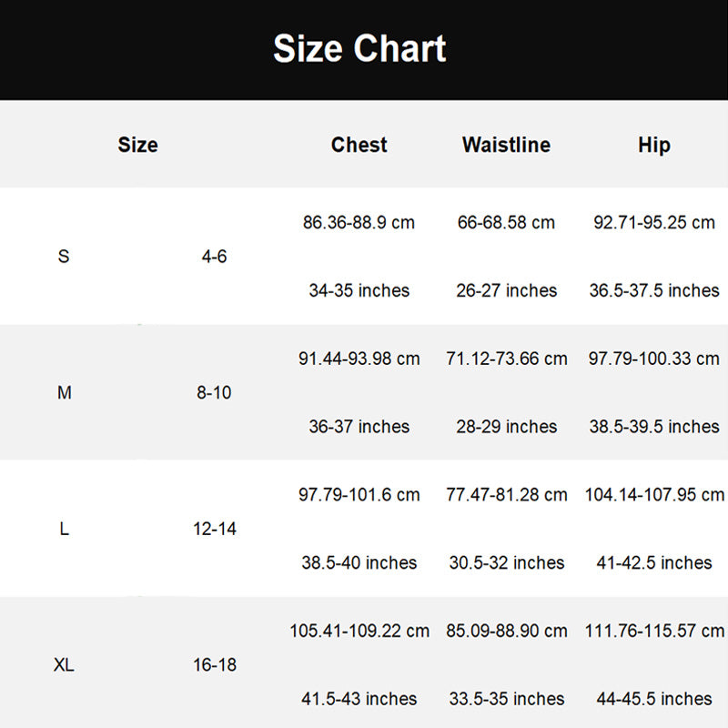Click the 85.09-88.90 cm waistline value
The height and width of the screenshot is (728, 728).
(x=506, y=631)
